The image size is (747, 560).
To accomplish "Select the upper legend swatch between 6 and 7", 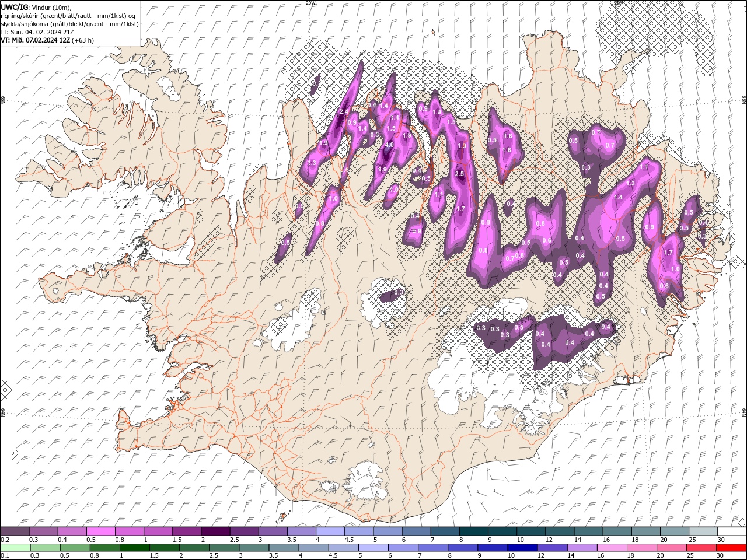I will point(416,531).
